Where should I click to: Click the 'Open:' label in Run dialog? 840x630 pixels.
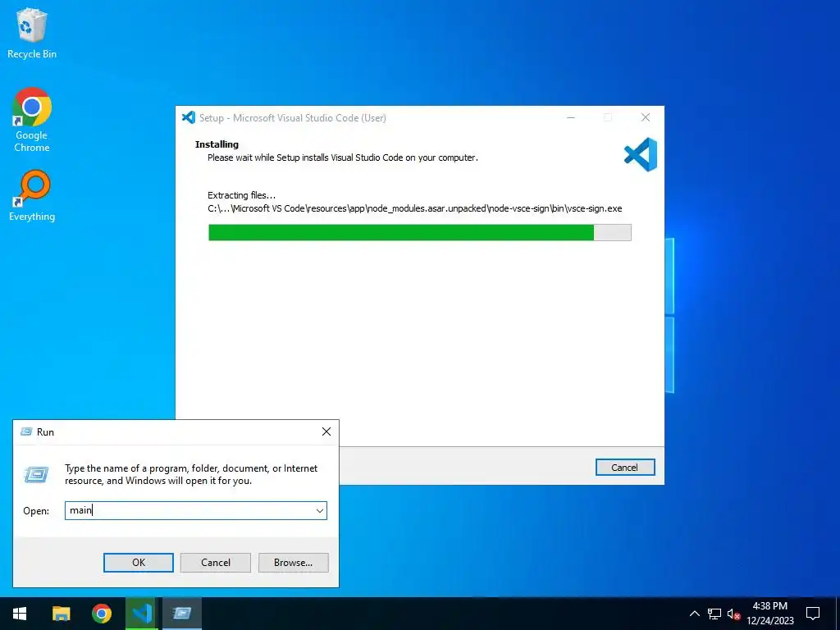(x=36, y=511)
